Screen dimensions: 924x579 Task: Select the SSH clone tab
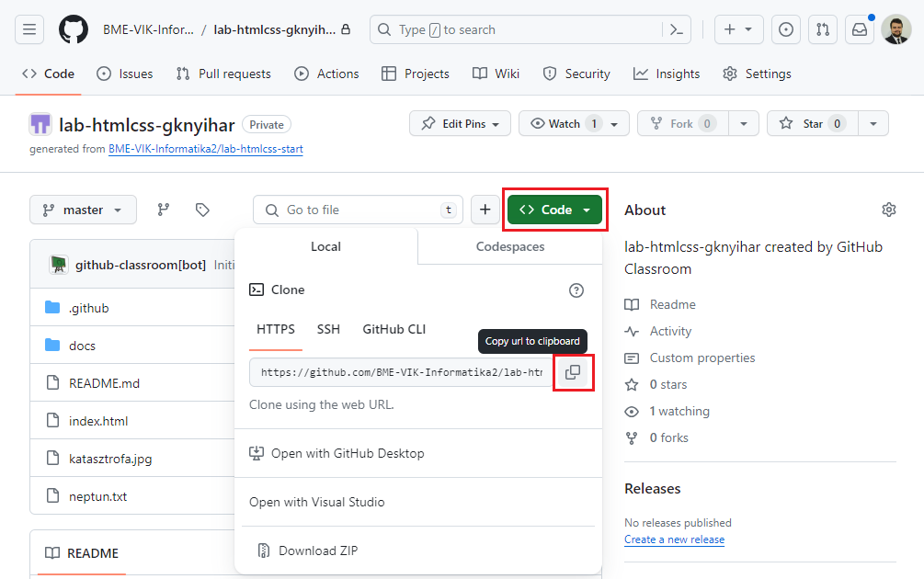click(x=328, y=329)
